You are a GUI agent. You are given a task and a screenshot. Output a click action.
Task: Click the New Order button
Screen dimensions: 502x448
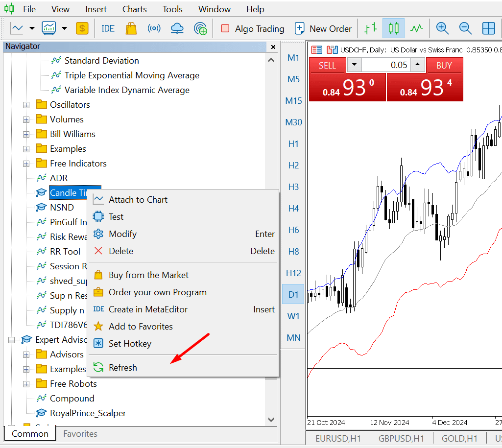point(323,28)
